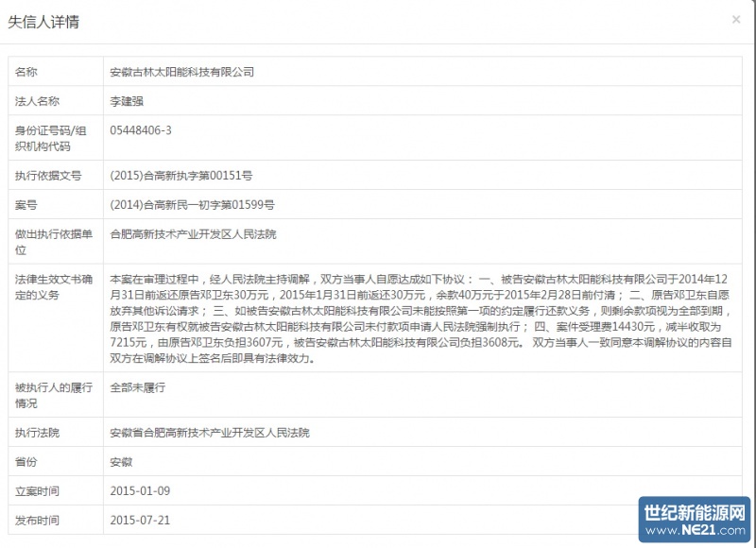This screenshot has height=548, width=756.
Task: Click the legal obligations paragraph text
Action: tap(421, 318)
